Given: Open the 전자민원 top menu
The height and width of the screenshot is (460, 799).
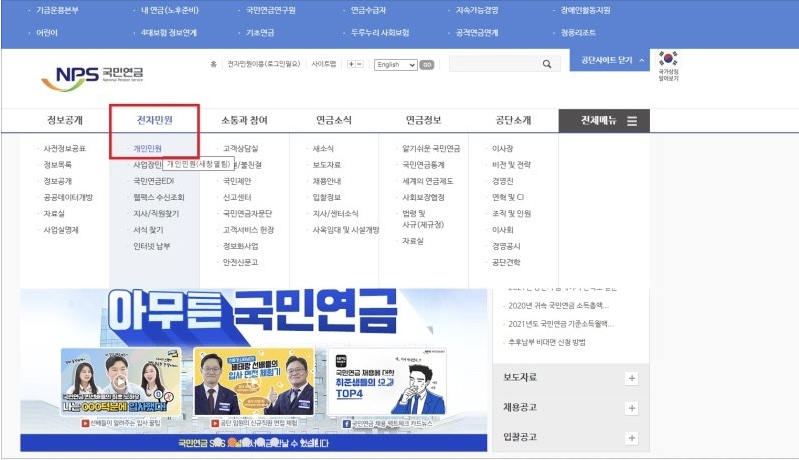Looking at the screenshot, I should pos(154,120).
